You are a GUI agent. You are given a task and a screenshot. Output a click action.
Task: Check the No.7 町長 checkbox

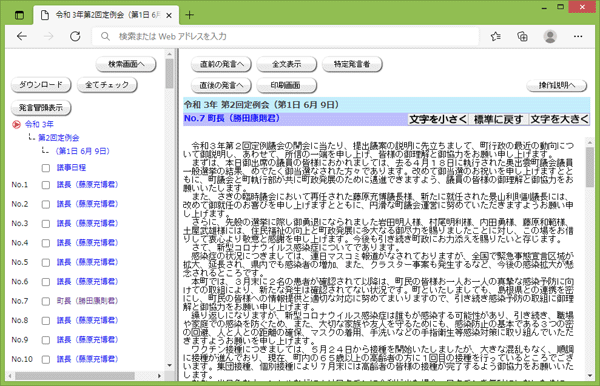46,301
